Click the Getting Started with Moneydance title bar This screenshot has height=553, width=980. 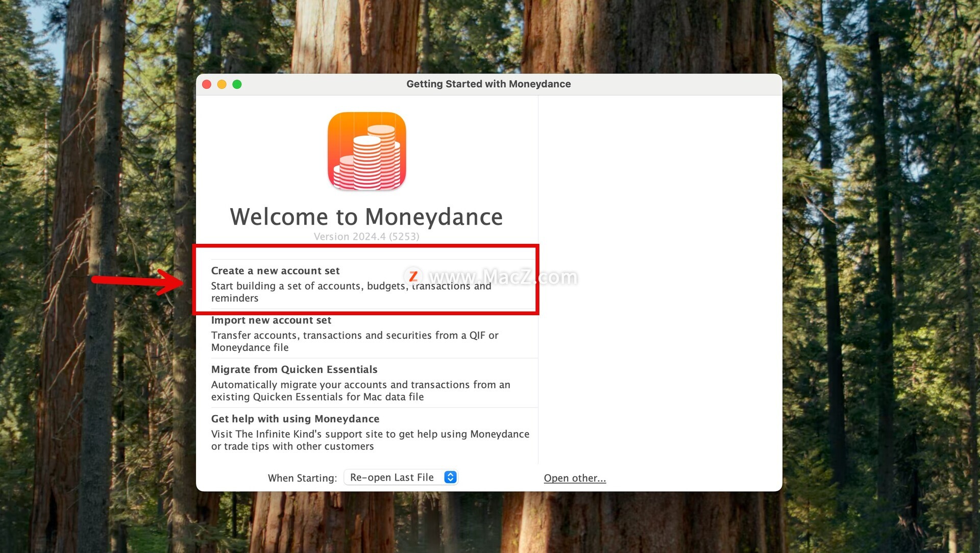(488, 84)
